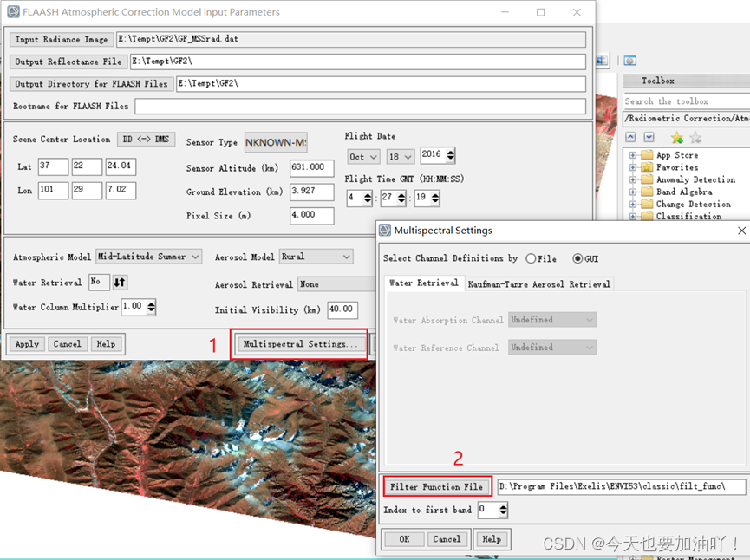The height and width of the screenshot is (560, 750).
Task: Click the Initial Visibility field 40.00
Action: [x=342, y=309]
